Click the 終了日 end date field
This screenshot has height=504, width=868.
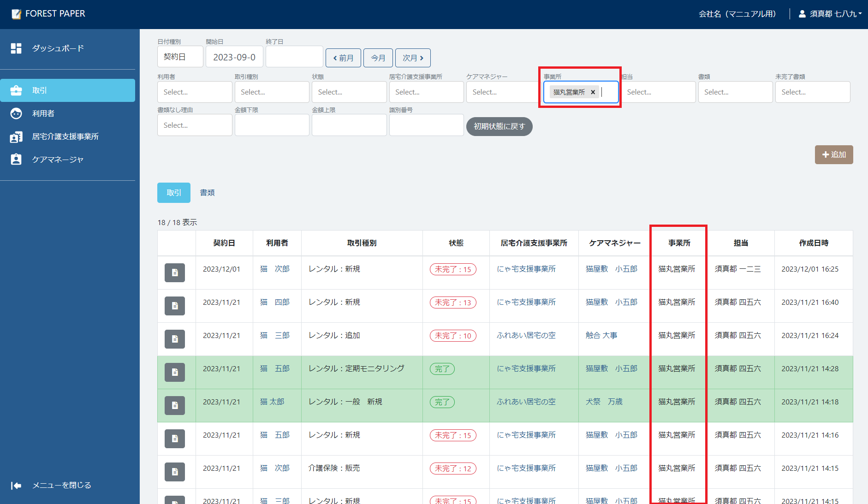294,57
